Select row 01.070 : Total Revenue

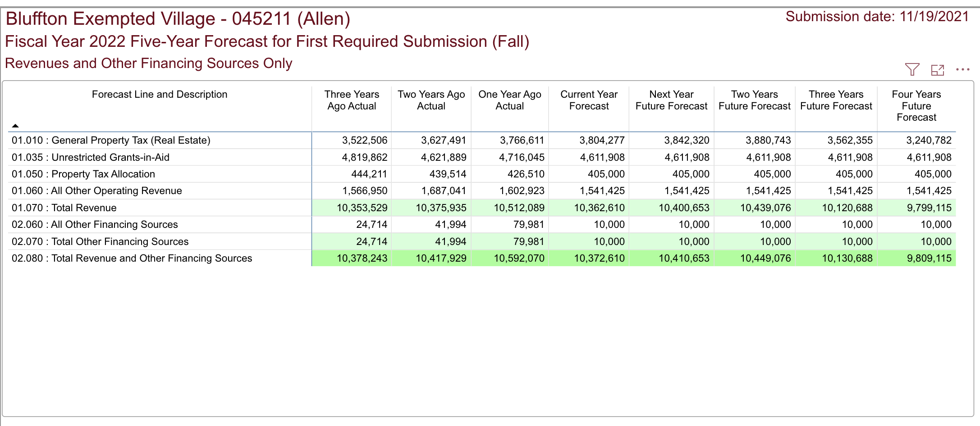coord(482,208)
